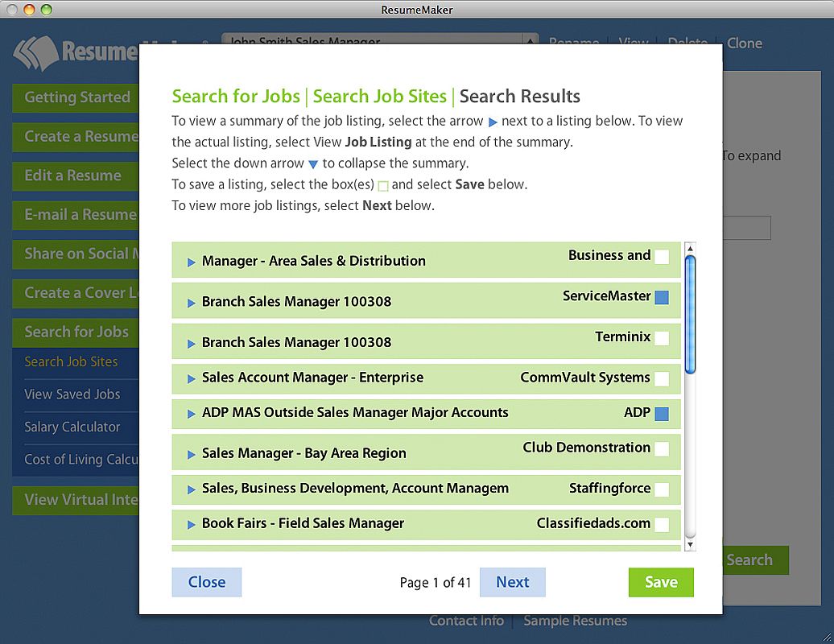Screen dimensions: 834x644
Task: Uncheck the ServiceMaster listing checkbox
Action: [662, 297]
